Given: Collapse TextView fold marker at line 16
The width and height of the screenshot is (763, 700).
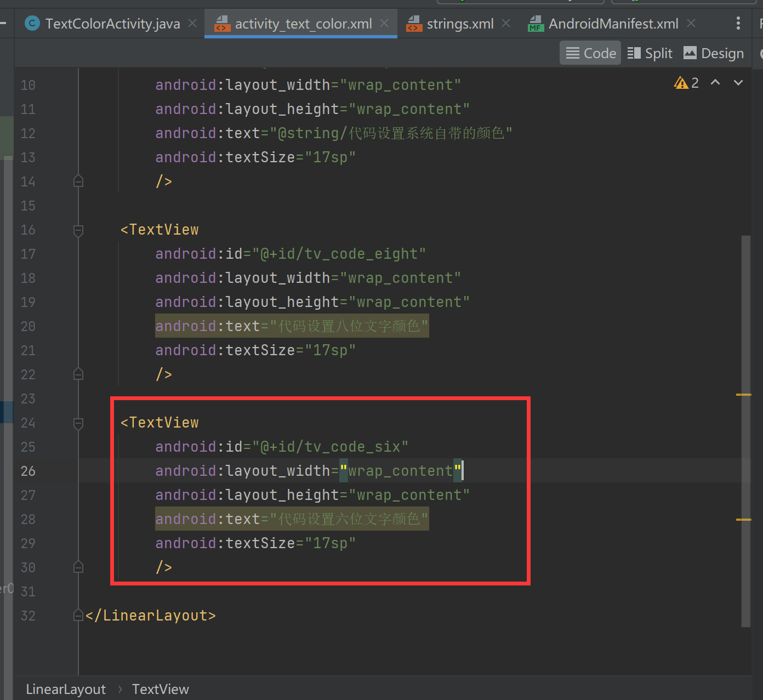Looking at the screenshot, I should tap(78, 230).
